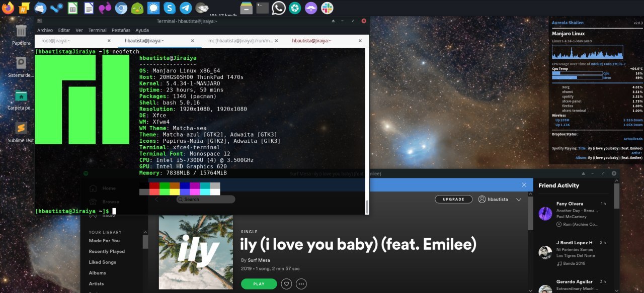This screenshot has height=293, width=644.
Task: Launch Skype from the top panel
Action: 170,8
